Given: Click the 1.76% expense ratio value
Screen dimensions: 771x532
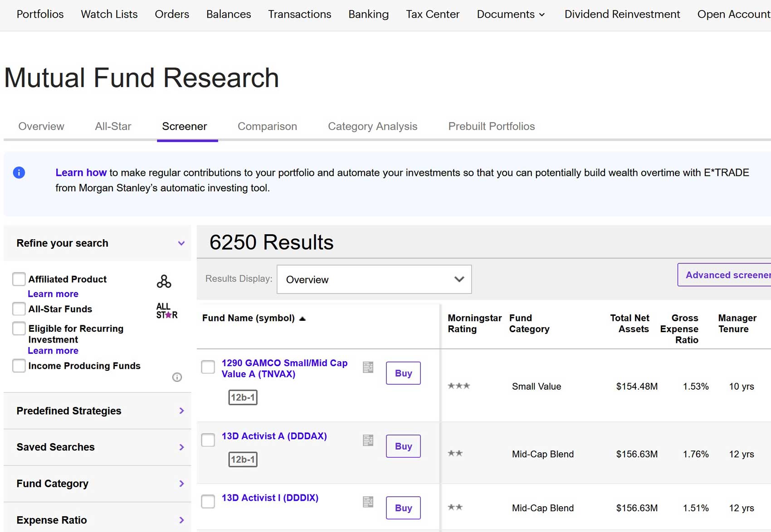Looking at the screenshot, I should (696, 454).
